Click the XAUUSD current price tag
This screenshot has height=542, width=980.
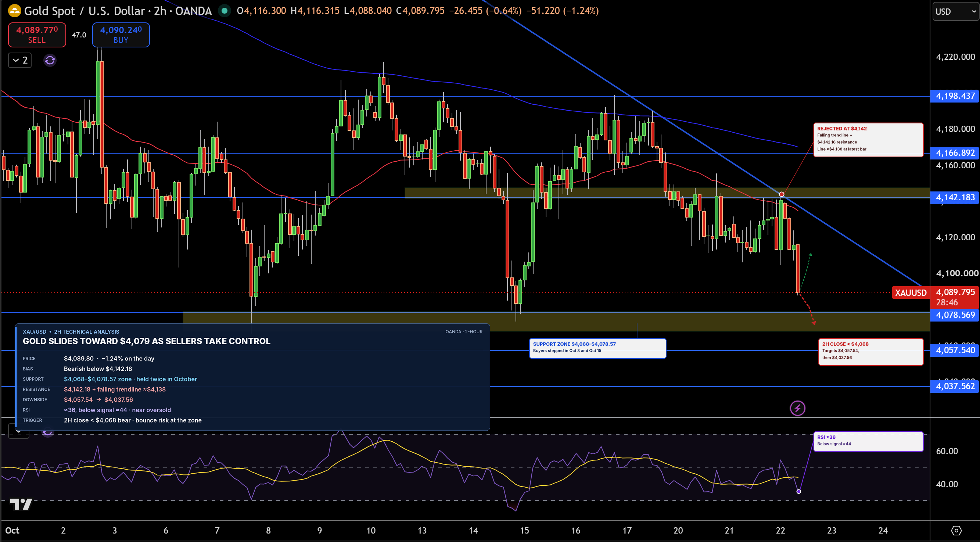tap(911, 292)
